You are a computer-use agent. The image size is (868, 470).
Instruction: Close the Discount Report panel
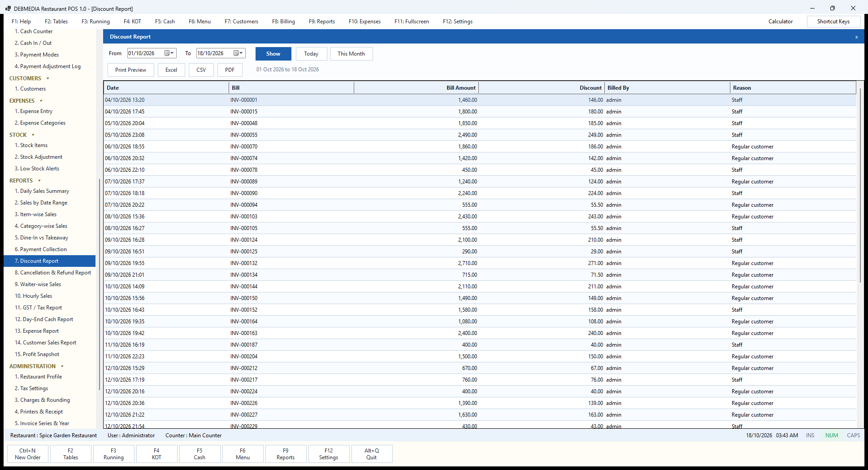856,37
